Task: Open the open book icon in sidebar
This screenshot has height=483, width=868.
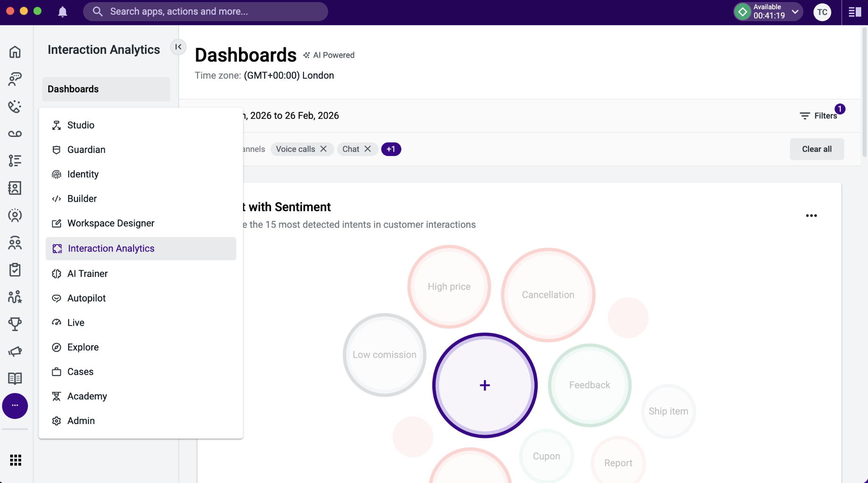Action: [15, 378]
